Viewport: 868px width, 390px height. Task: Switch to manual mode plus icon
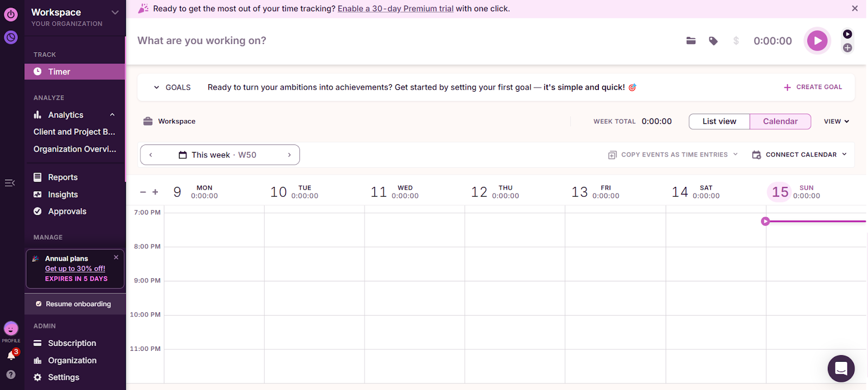[x=847, y=48]
